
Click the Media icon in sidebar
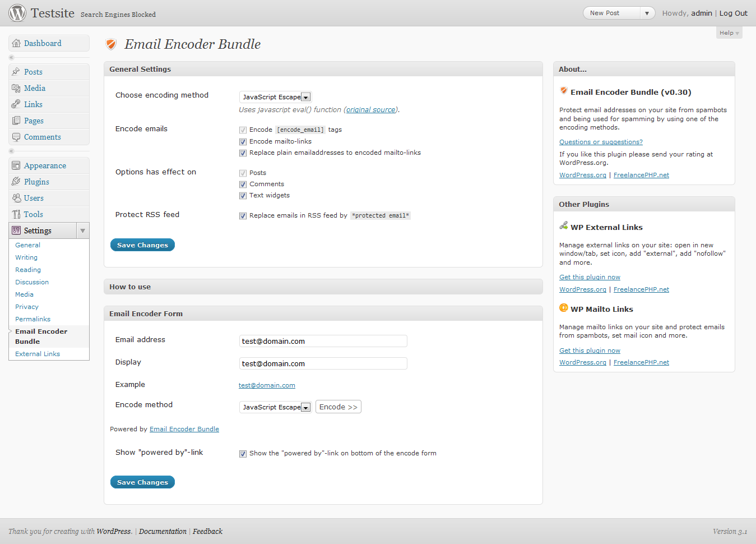(x=16, y=88)
